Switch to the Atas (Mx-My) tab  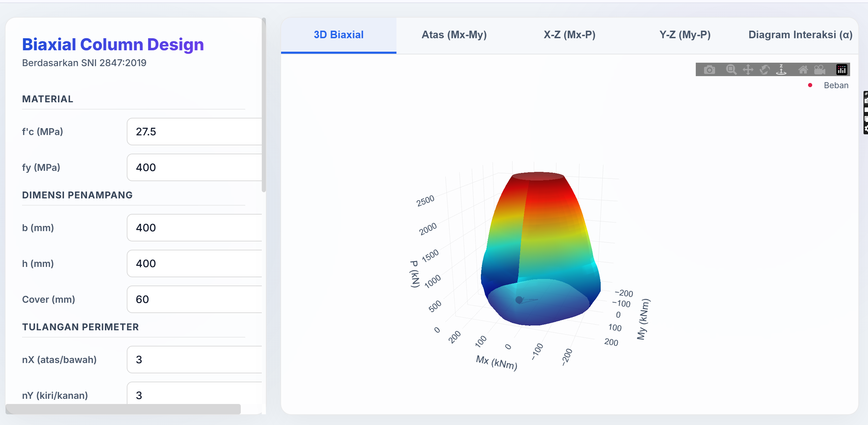(x=454, y=35)
